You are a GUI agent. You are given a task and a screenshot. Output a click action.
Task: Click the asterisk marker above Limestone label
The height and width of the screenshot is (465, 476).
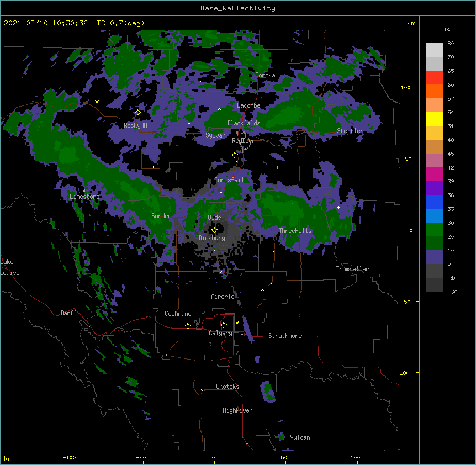tap(85, 191)
